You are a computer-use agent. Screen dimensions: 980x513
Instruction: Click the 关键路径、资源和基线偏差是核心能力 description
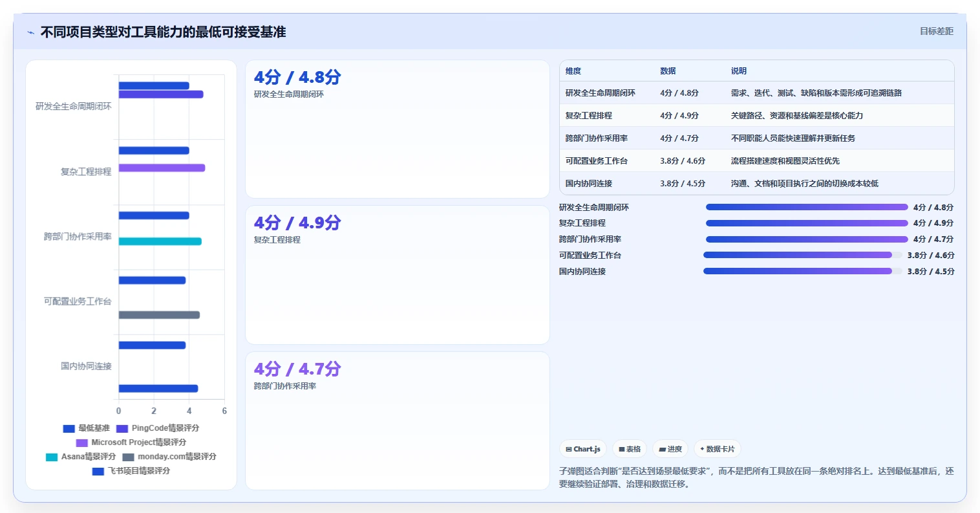[797, 116]
